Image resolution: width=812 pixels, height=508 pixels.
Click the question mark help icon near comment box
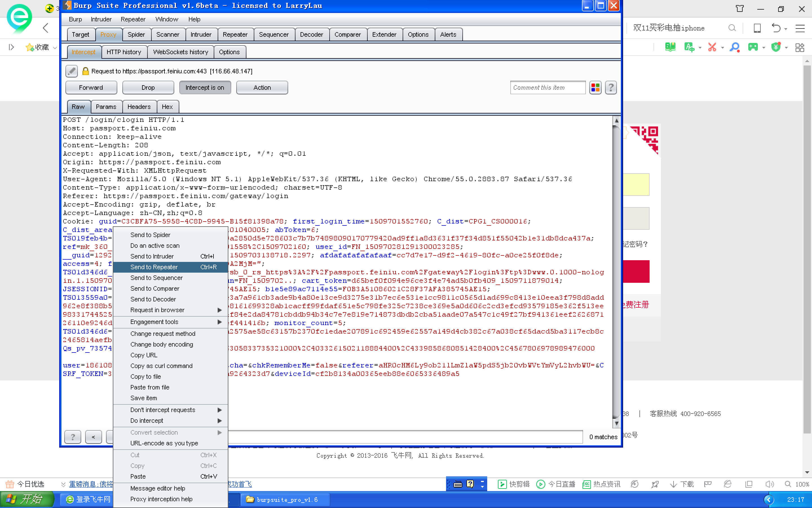tap(611, 88)
